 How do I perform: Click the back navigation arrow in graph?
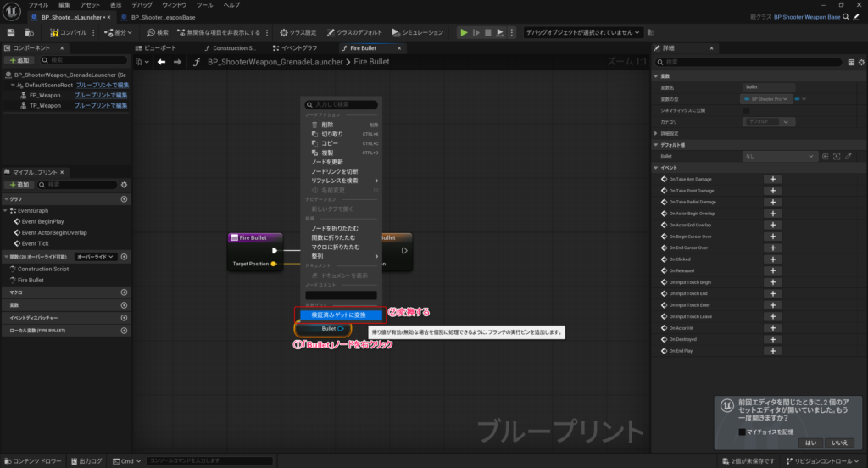pos(161,62)
